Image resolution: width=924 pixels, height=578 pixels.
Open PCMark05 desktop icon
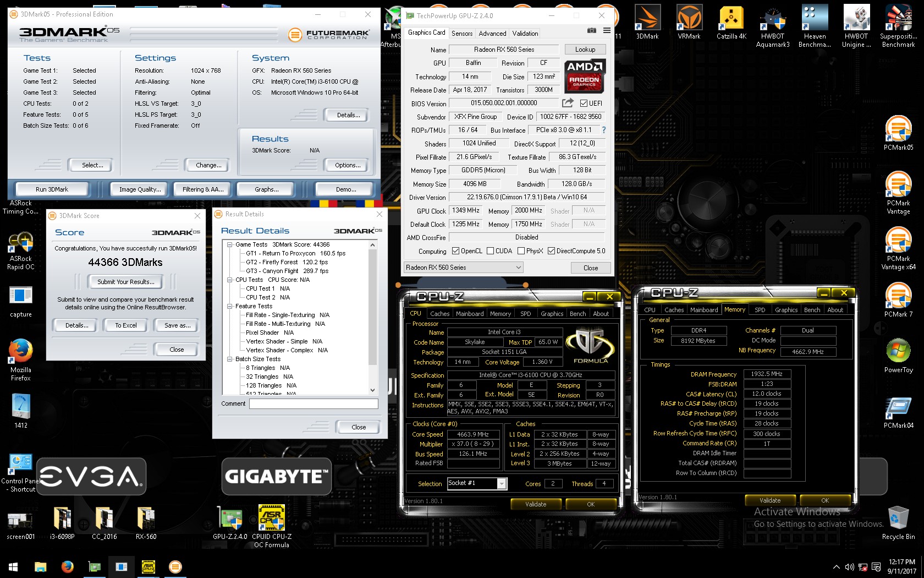coord(898,133)
